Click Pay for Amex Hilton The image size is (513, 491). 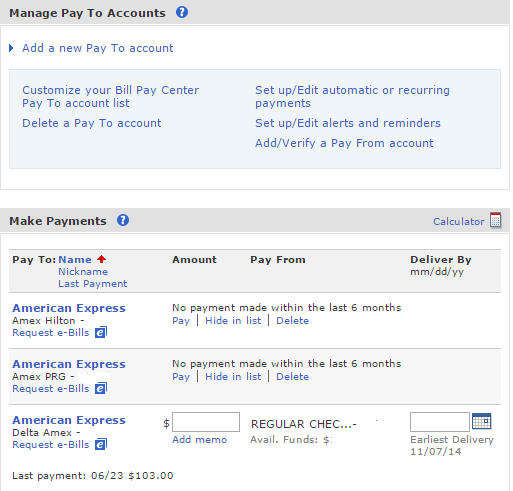tap(181, 321)
